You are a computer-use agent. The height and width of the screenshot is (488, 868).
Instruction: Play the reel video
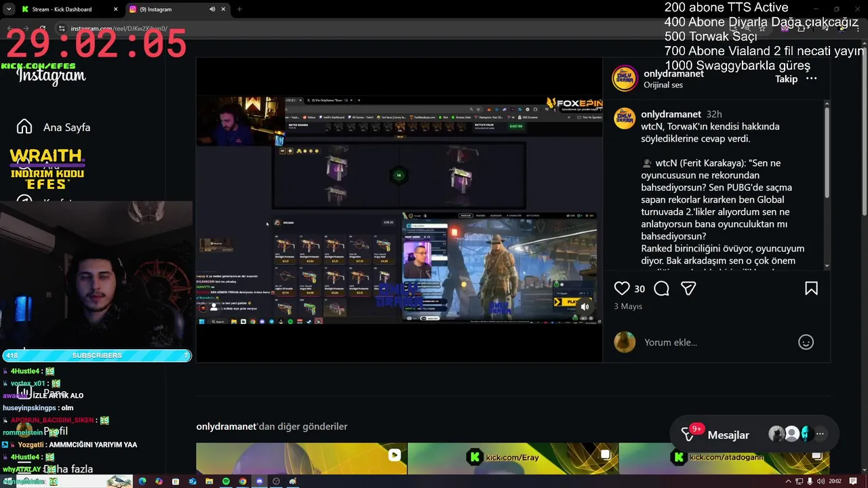click(399, 209)
